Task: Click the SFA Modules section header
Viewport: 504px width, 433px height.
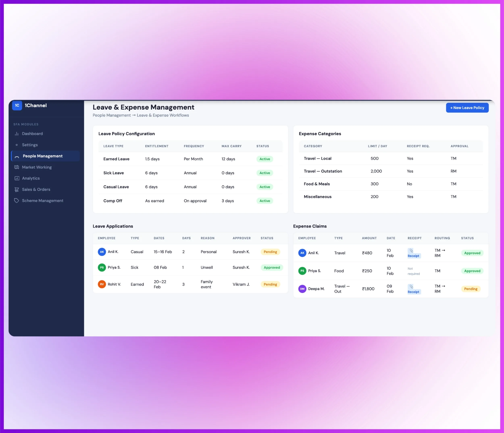Action: click(x=26, y=124)
